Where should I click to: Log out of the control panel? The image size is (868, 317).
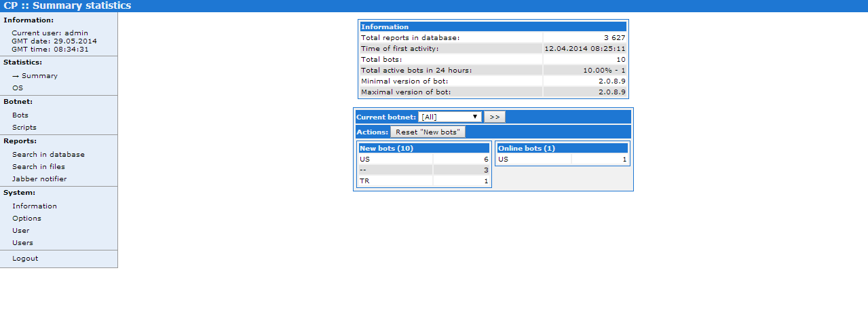[x=25, y=259]
